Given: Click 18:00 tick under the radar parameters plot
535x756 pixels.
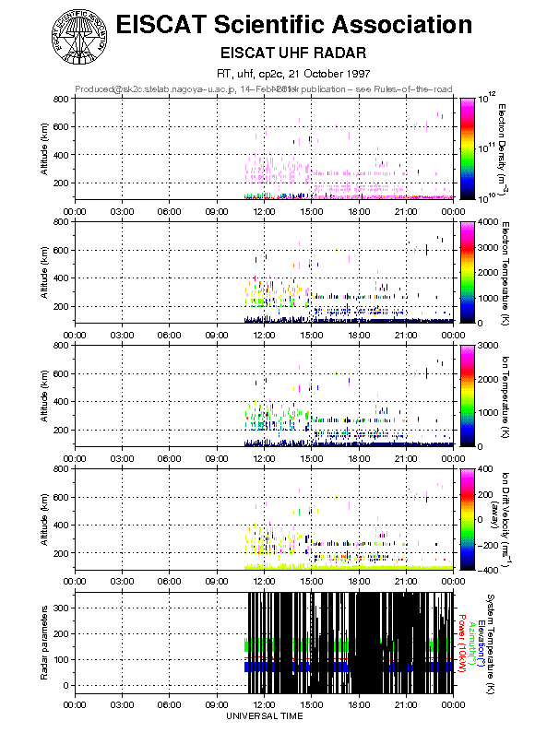Looking at the screenshot, I should 359,705.
